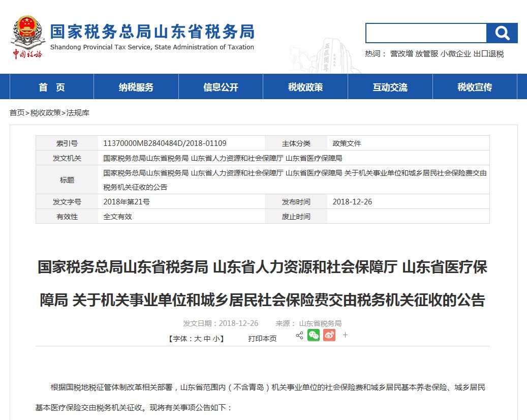Click hot keyword 放管服
The width and height of the screenshot is (527, 420).
pyautogui.click(x=427, y=54)
